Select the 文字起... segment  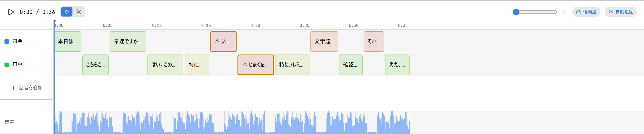tap(324, 41)
